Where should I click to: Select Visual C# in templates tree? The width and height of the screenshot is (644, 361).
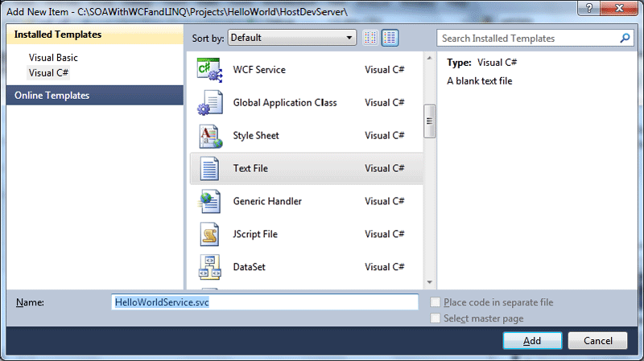47,72
